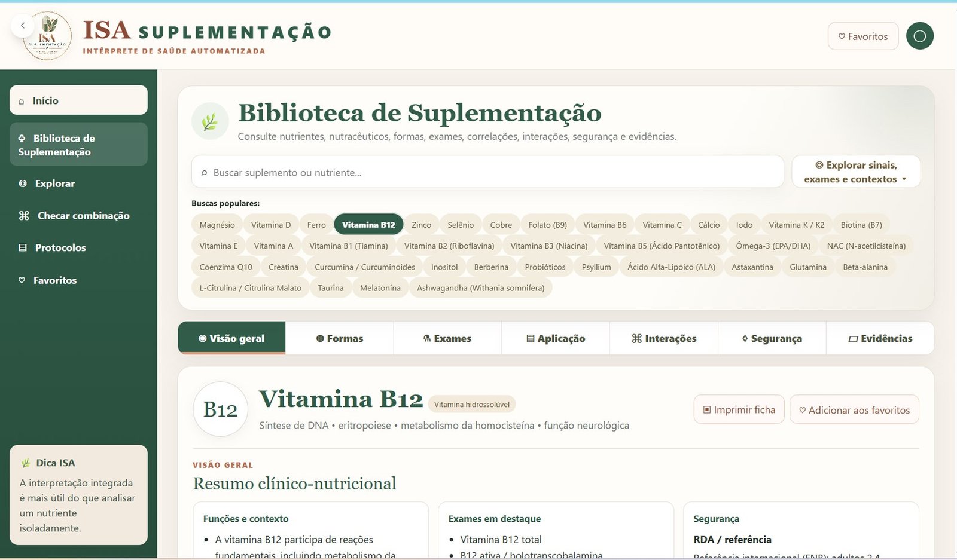
Task: Go to Início in the sidebar
Action: tap(78, 100)
